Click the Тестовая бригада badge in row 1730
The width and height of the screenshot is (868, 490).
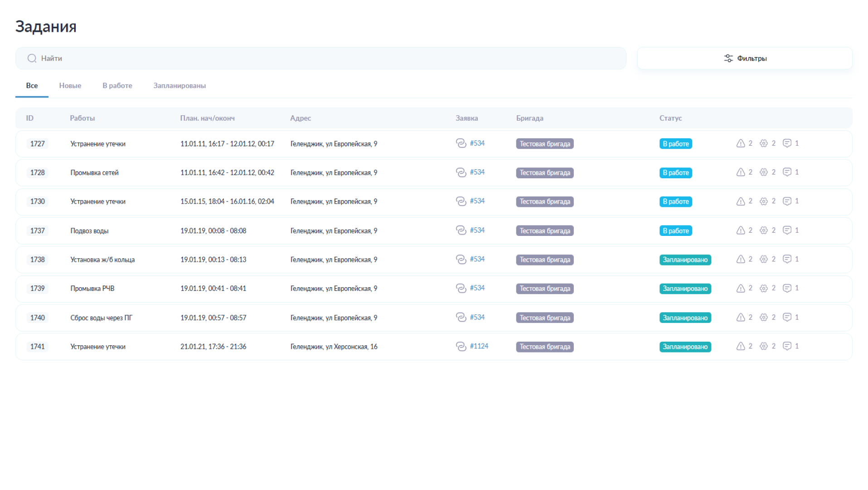pos(544,202)
